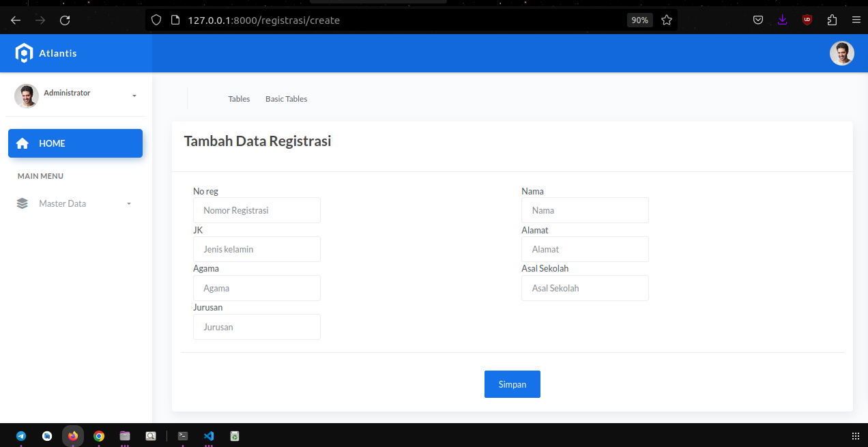The height and width of the screenshot is (447, 868).
Task: Open the Terminal from the dock
Action: pos(183,435)
